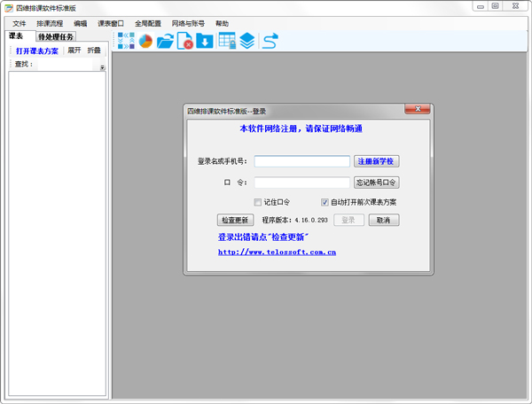Open the 课表窗口 menu

pyautogui.click(x=111, y=23)
